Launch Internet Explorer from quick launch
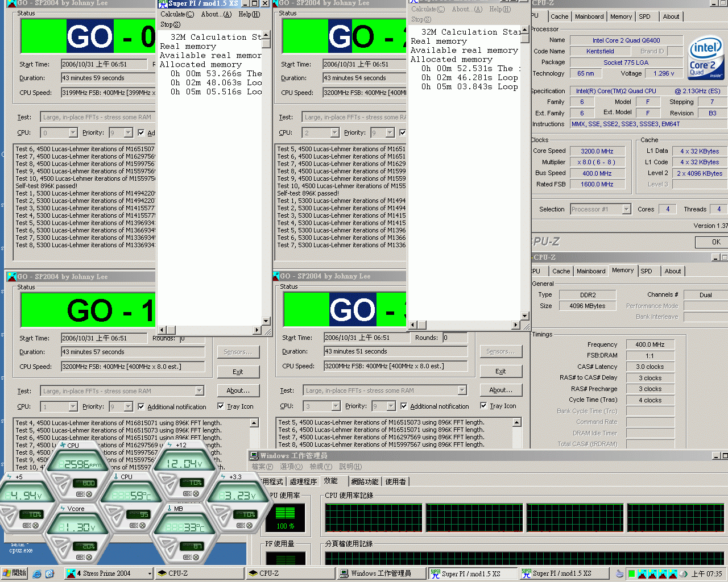The height and width of the screenshot is (582, 728). [37, 573]
